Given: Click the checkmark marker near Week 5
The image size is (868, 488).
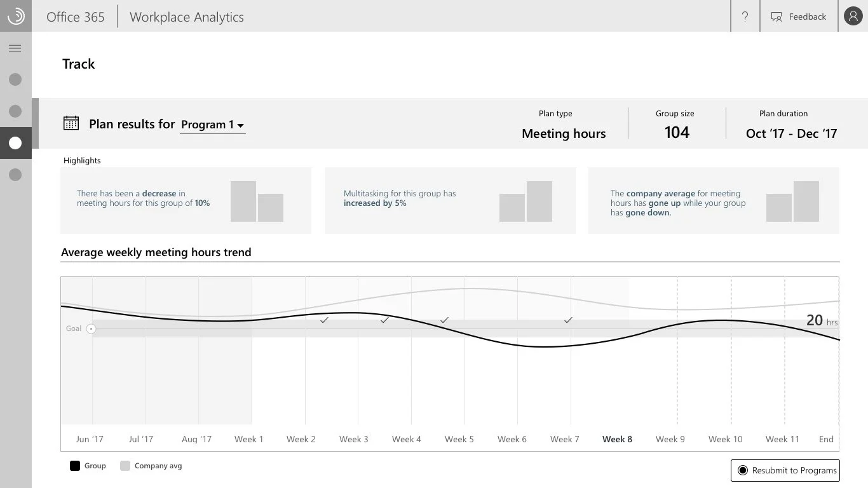Looking at the screenshot, I should coord(445,320).
